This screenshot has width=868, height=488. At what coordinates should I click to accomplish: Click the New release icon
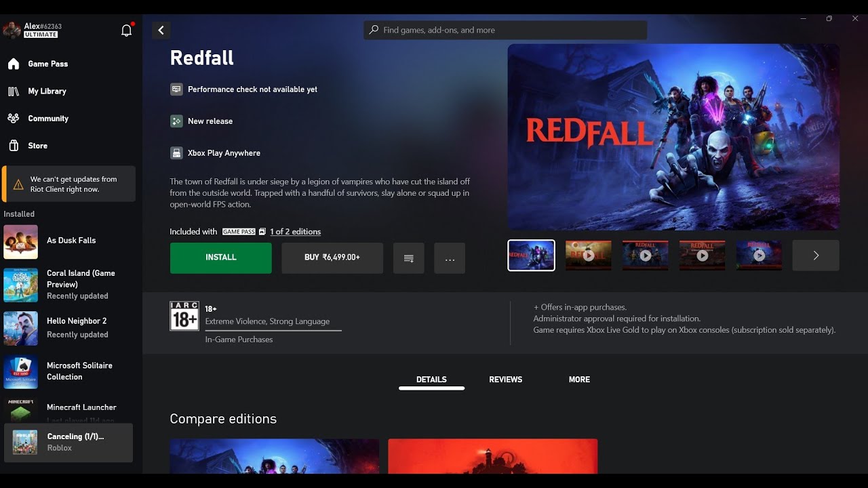click(x=176, y=121)
